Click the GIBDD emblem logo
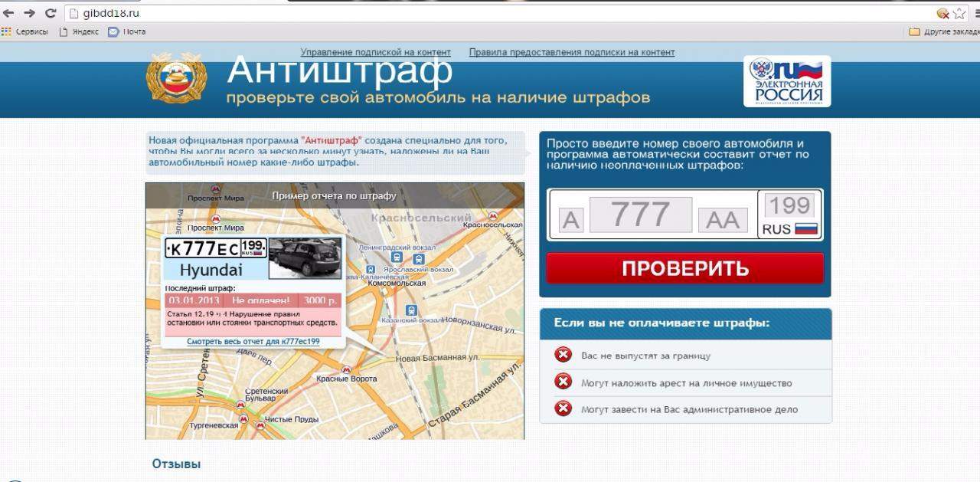 tap(177, 77)
